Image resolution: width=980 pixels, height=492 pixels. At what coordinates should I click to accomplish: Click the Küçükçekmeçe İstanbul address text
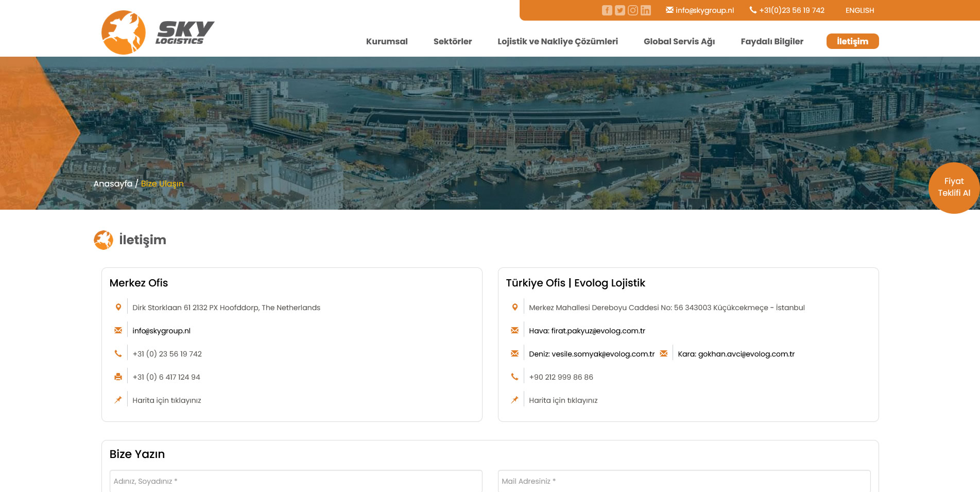667,308
